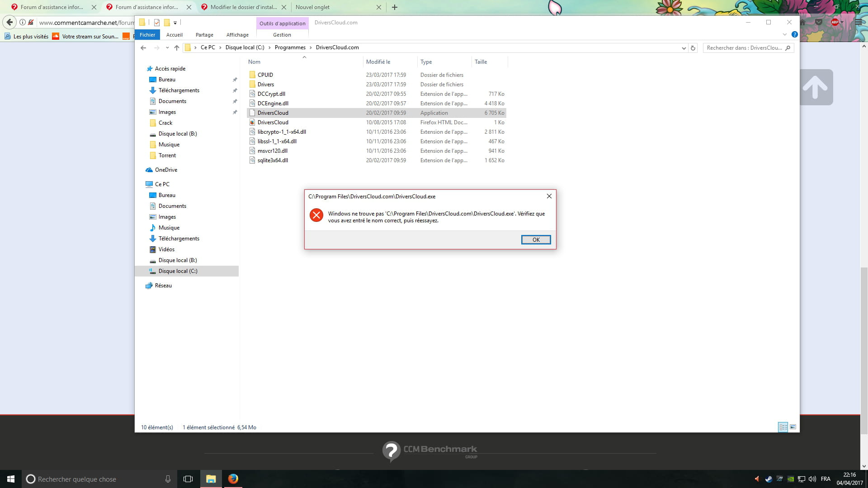This screenshot has width=868, height=488.
Task: Open recent locations dropdown arrow
Action: click(x=167, y=47)
